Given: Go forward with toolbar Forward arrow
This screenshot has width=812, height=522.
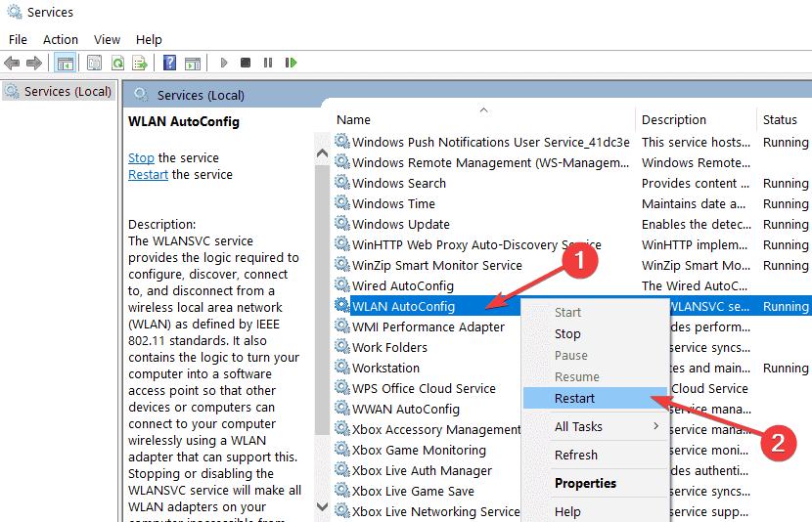Looking at the screenshot, I should [x=33, y=64].
